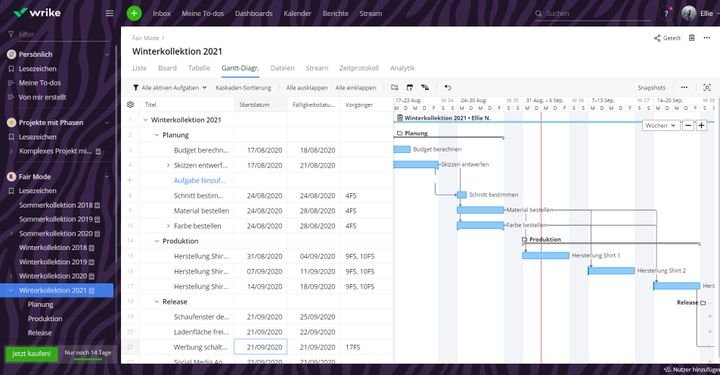Collapse the Release group row
Viewport: 720px width, 375px height.
[x=157, y=302]
